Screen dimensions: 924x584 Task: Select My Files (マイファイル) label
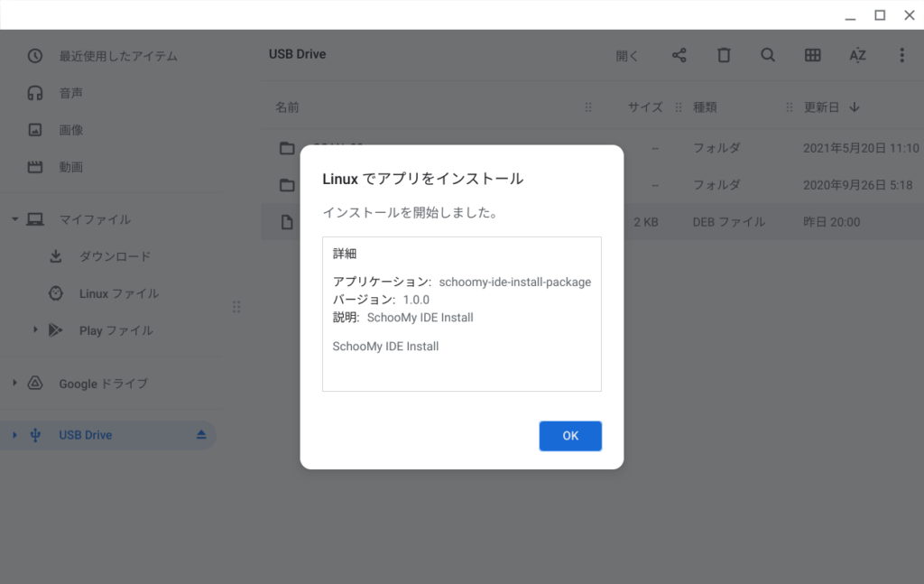[x=95, y=220]
